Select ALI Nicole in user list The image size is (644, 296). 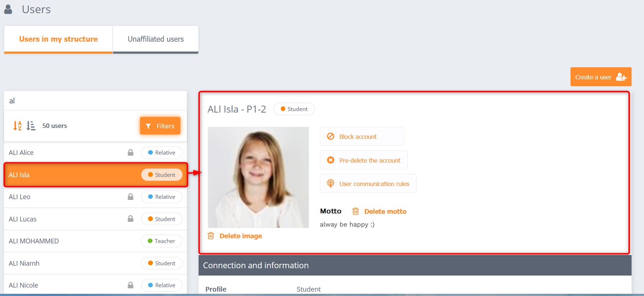pos(95,285)
